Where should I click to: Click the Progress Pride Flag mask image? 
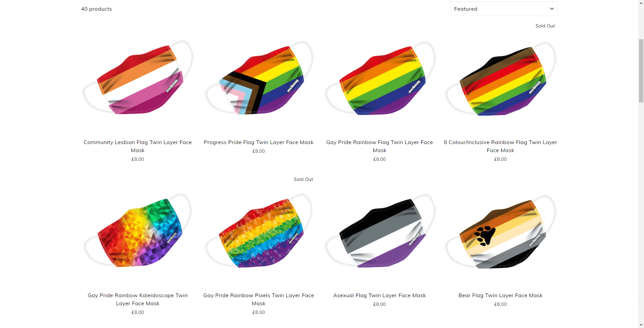coord(259,78)
